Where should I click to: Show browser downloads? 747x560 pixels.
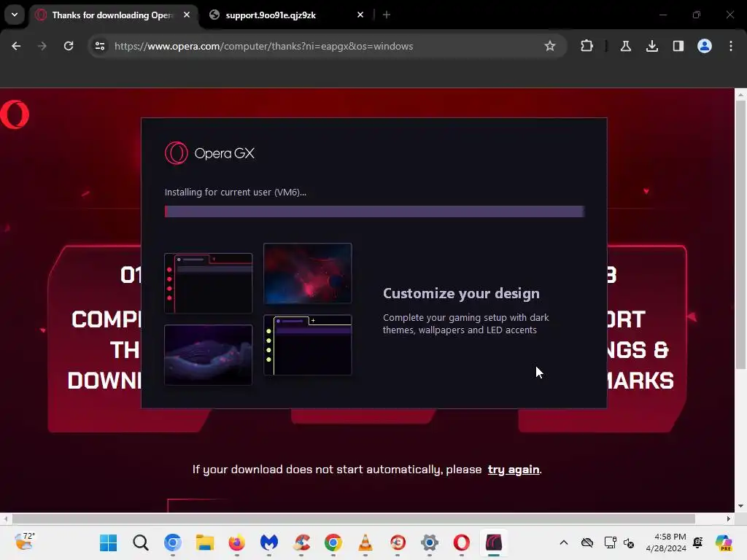(652, 46)
